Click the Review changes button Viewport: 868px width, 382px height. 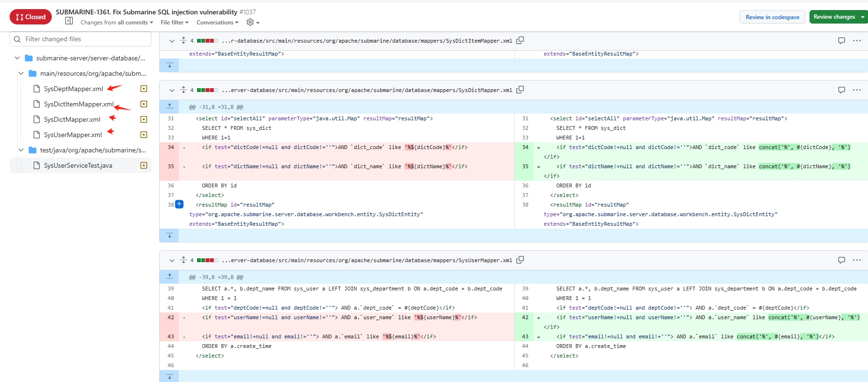click(x=834, y=17)
